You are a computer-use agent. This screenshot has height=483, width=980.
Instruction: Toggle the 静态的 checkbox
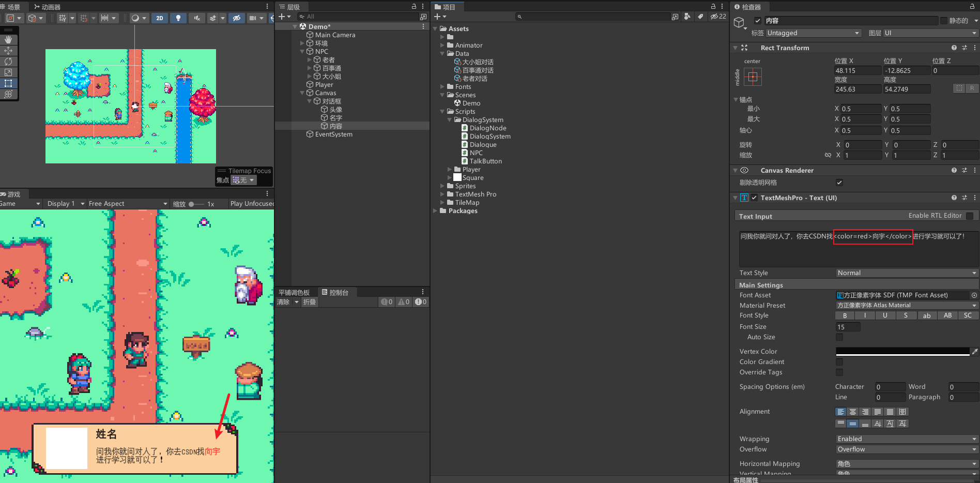(x=944, y=21)
